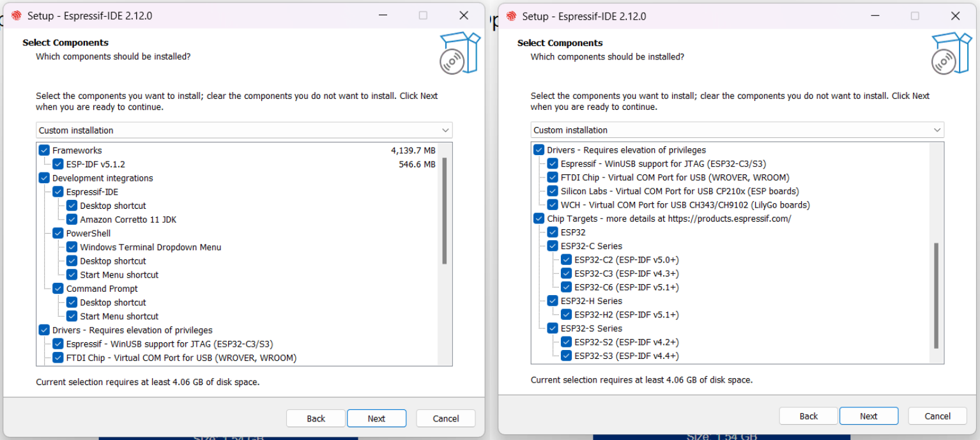Toggle WCH CH343/CH9102 LilyGo driver checkbox
This screenshot has height=440, width=980.
[553, 205]
